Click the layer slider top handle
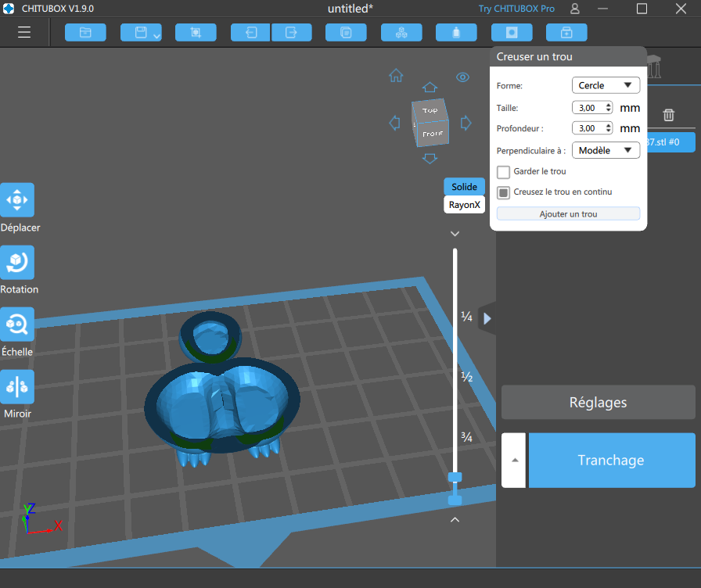The height and width of the screenshot is (588, 701). click(455, 477)
